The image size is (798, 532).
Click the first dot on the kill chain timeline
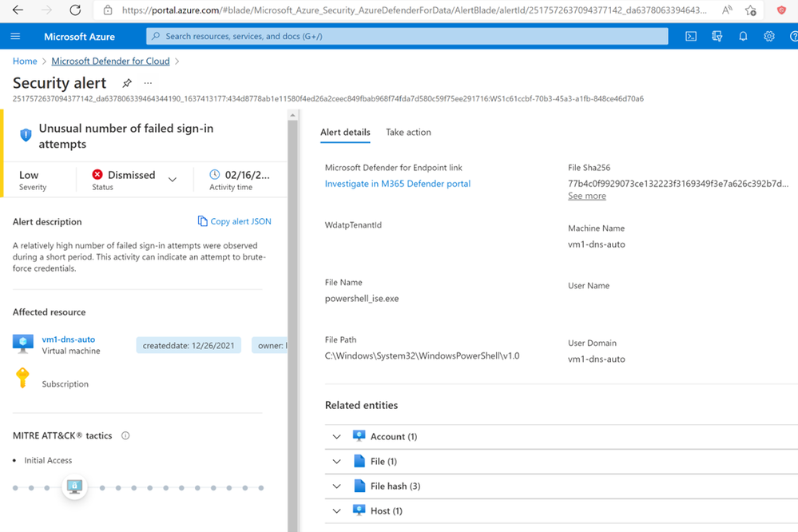[15, 488]
